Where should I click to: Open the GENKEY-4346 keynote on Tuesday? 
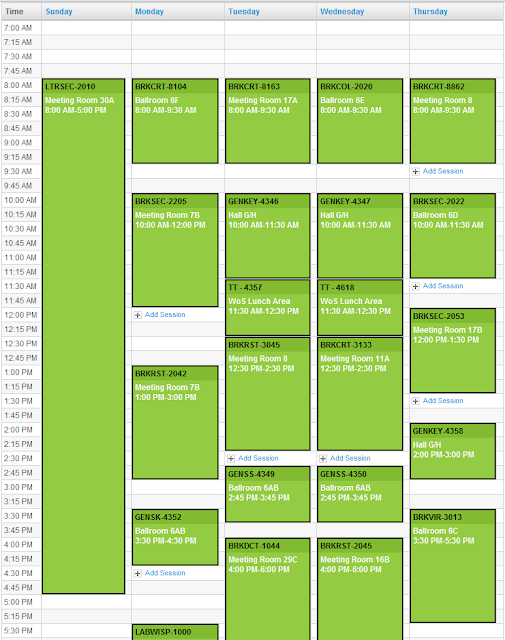267,236
